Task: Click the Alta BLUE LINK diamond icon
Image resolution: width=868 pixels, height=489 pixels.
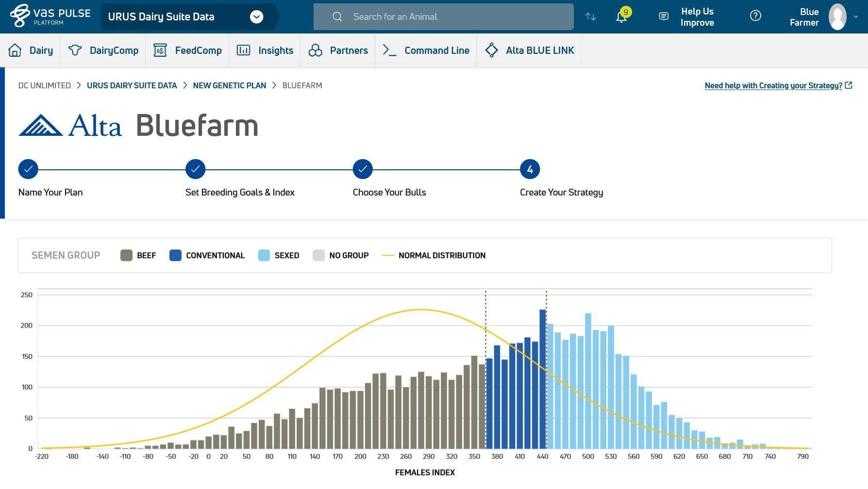Action: [491, 50]
